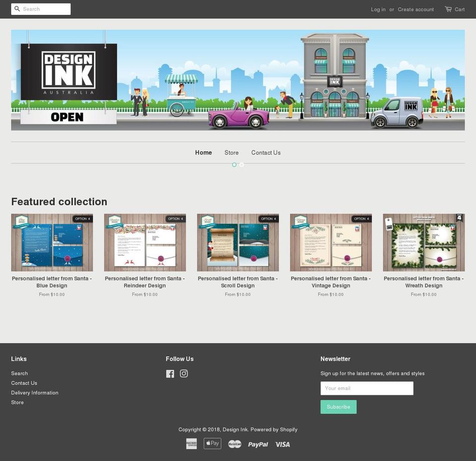Select the Apple Pay payment icon

click(x=212, y=444)
